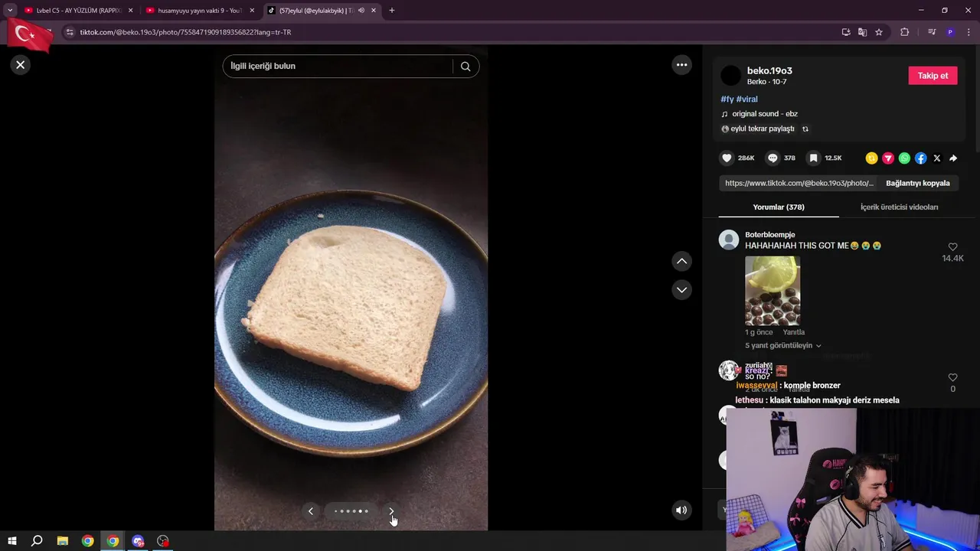This screenshot has width=980, height=551.
Task: Go to the next post with the down chevron
Action: (681, 290)
